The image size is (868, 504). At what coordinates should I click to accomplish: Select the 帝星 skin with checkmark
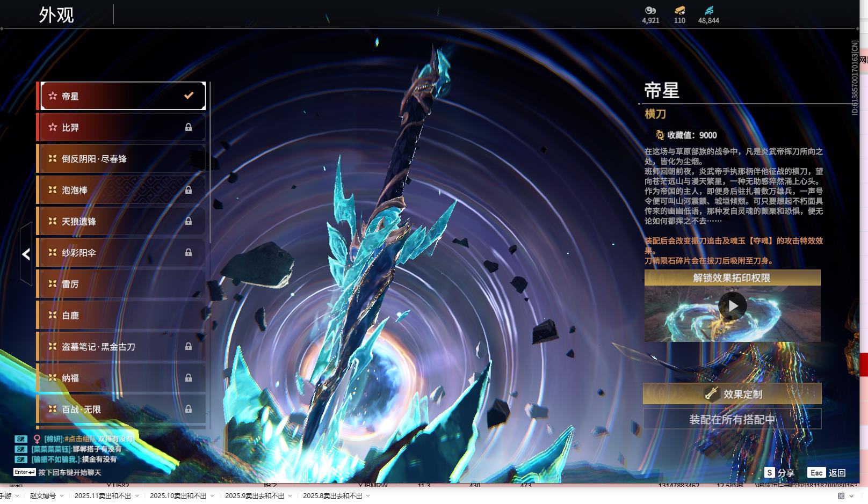coord(123,96)
